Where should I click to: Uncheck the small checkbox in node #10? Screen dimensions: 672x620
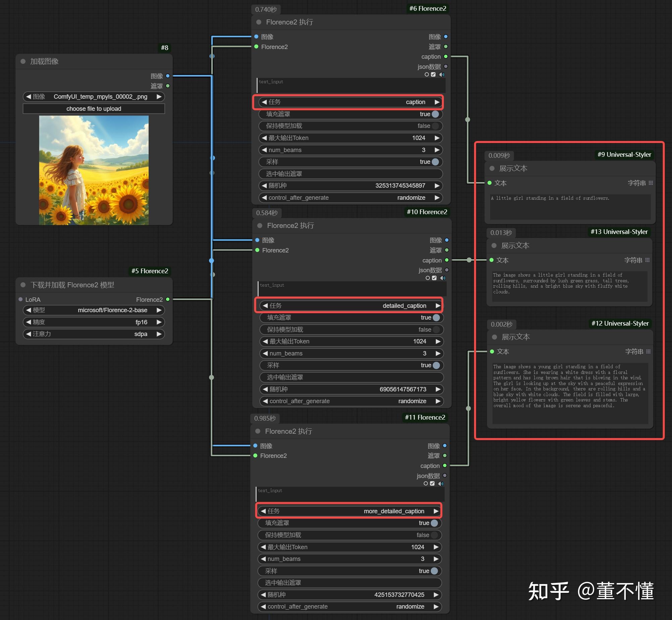tap(434, 278)
